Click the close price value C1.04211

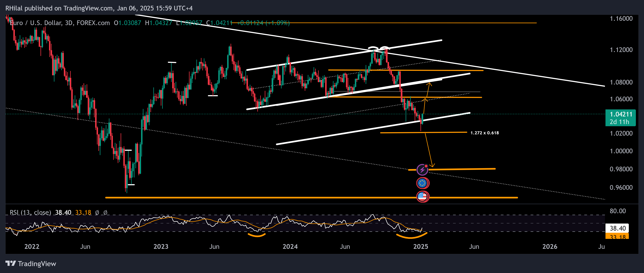click(x=220, y=23)
